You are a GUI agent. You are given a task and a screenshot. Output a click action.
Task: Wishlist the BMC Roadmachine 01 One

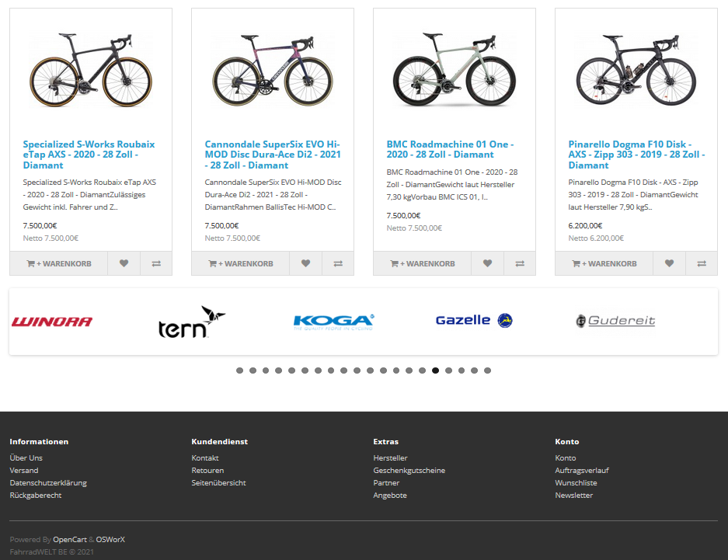487,263
